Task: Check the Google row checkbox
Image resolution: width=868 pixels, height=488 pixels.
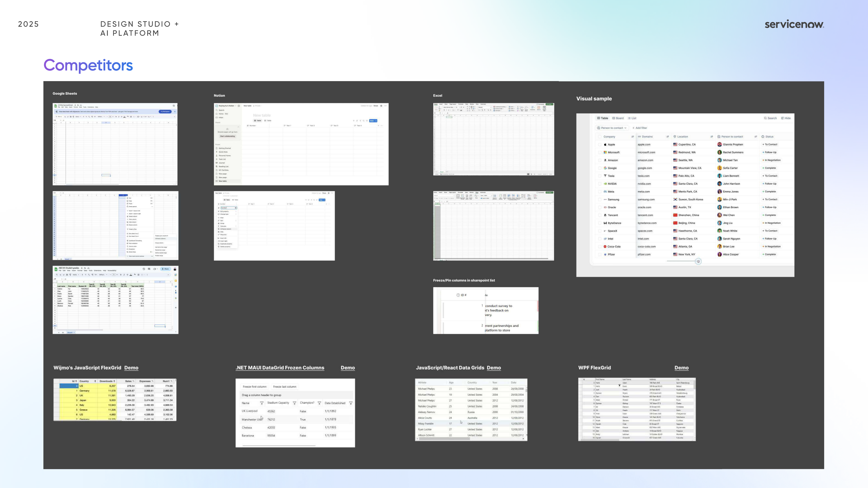Action: click(599, 168)
